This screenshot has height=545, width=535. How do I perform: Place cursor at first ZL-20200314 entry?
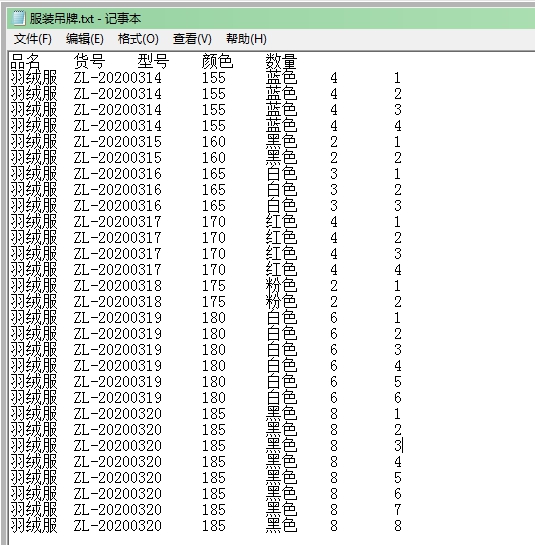tap(117, 78)
